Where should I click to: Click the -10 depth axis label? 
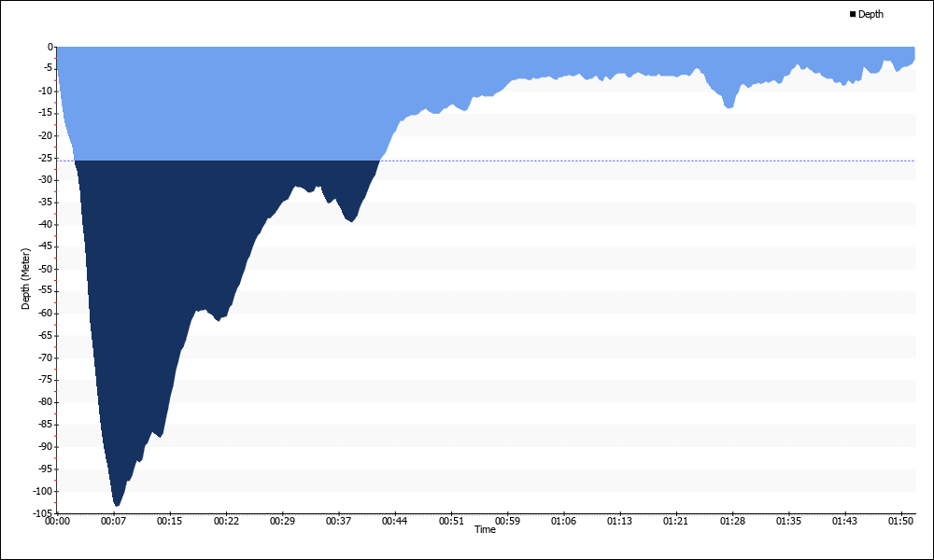(x=47, y=91)
